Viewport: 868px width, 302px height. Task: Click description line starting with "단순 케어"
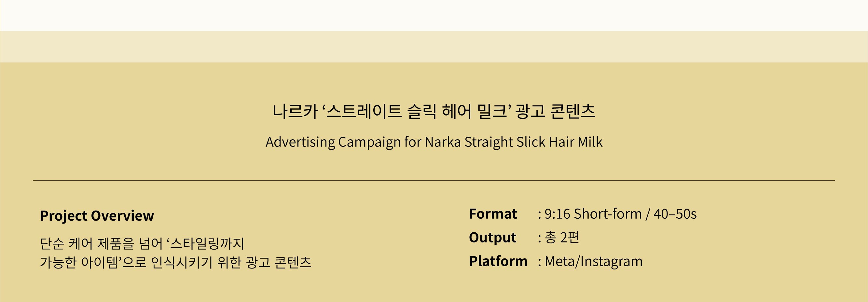[x=142, y=243]
